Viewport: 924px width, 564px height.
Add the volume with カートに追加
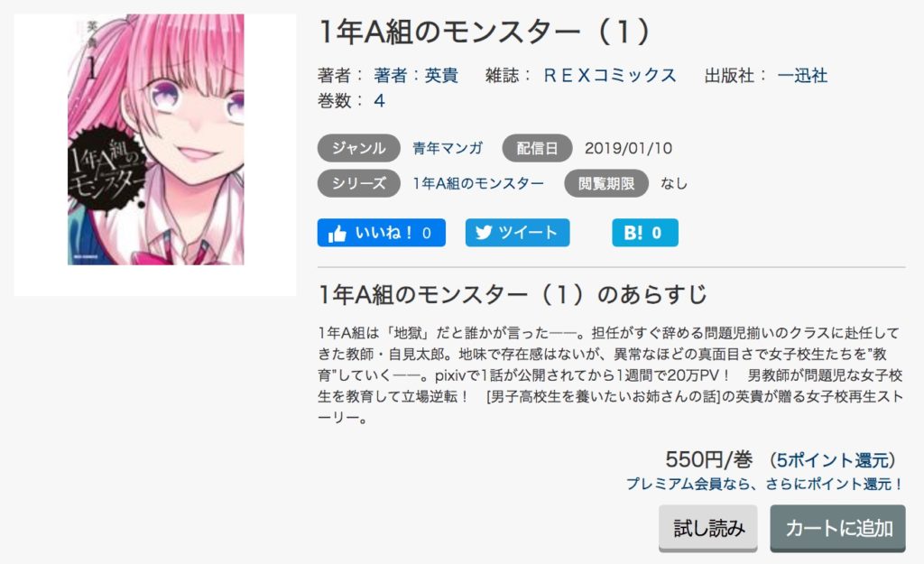[837, 528]
